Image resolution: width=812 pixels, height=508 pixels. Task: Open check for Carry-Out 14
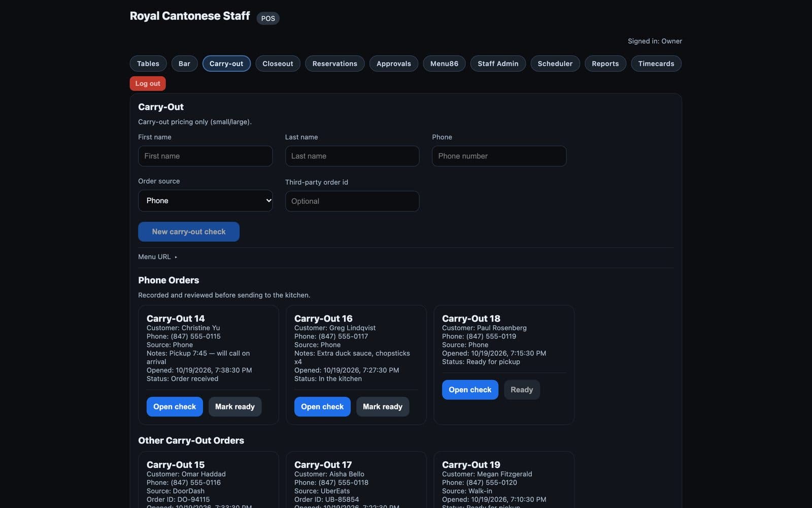pos(175,406)
